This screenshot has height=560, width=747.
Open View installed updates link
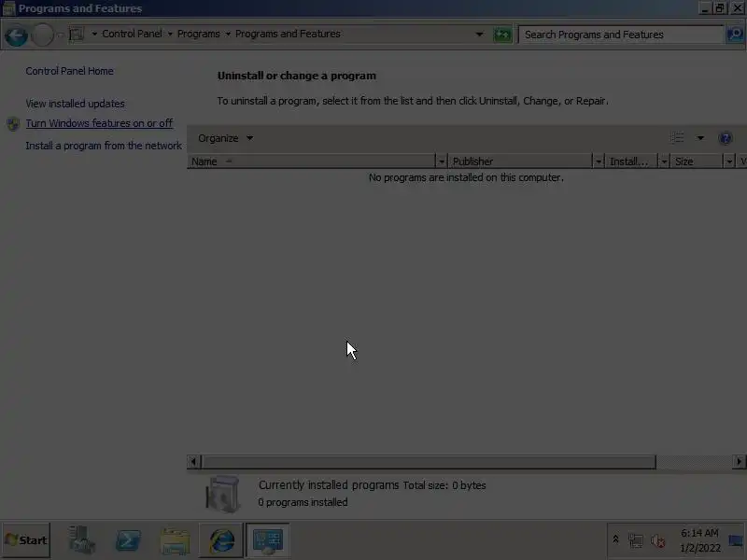click(x=76, y=104)
